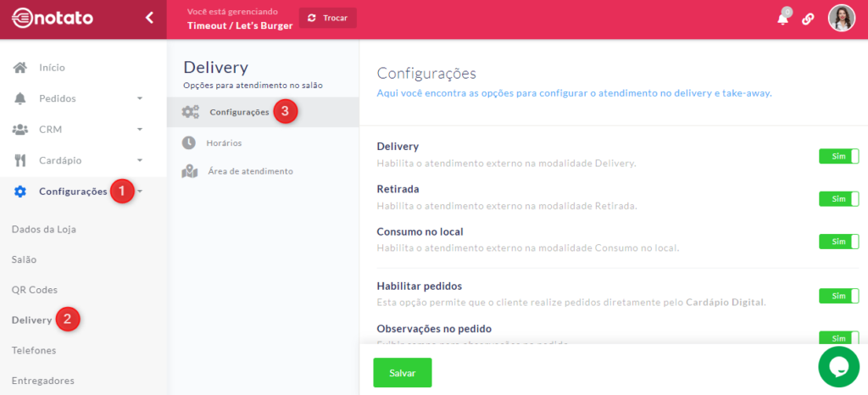The width and height of the screenshot is (868, 395).
Task: Click the Início home icon
Action: tap(20, 67)
